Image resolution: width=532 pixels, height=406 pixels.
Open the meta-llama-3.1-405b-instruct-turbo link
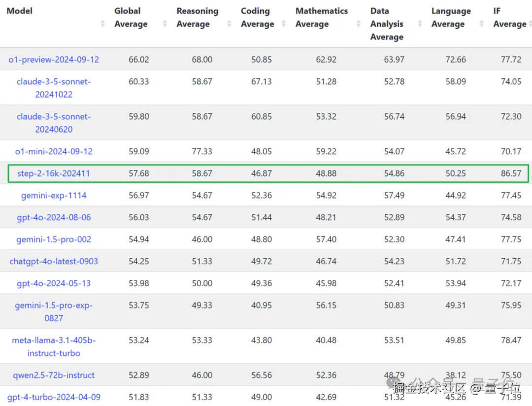[x=54, y=346]
